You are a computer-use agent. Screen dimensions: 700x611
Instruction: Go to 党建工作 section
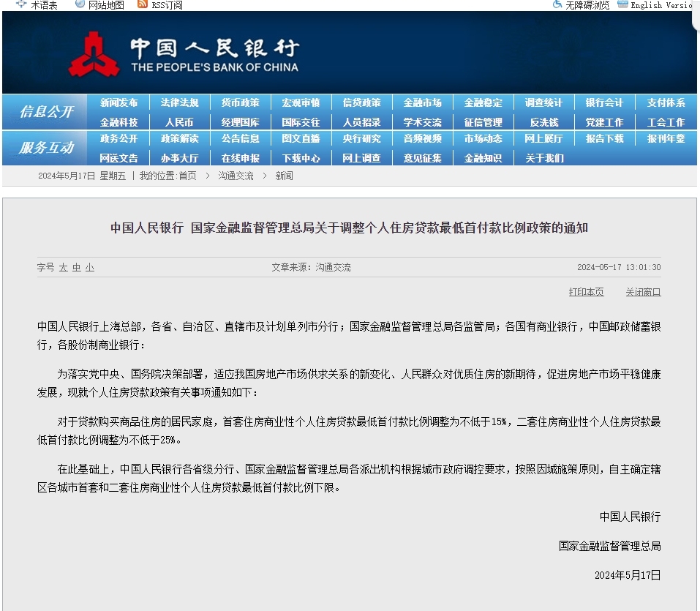[604, 122]
